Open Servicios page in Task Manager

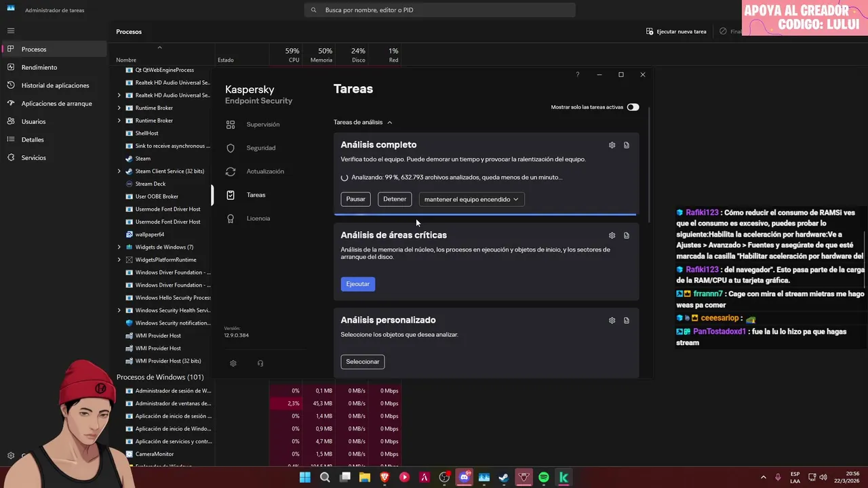(54, 158)
